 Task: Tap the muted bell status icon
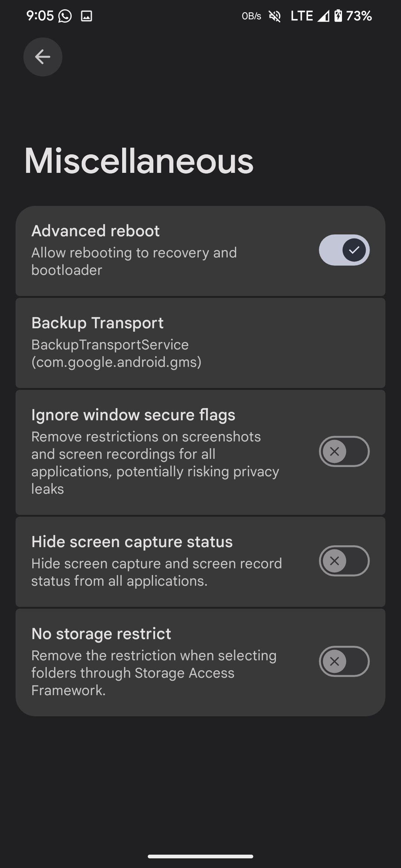[x=275, y=16]
